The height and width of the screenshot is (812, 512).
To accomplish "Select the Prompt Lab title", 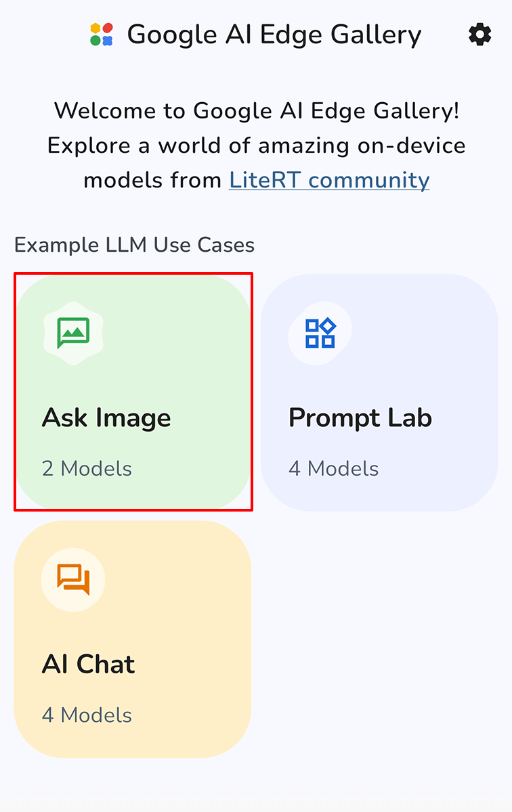I will (360, 418).
